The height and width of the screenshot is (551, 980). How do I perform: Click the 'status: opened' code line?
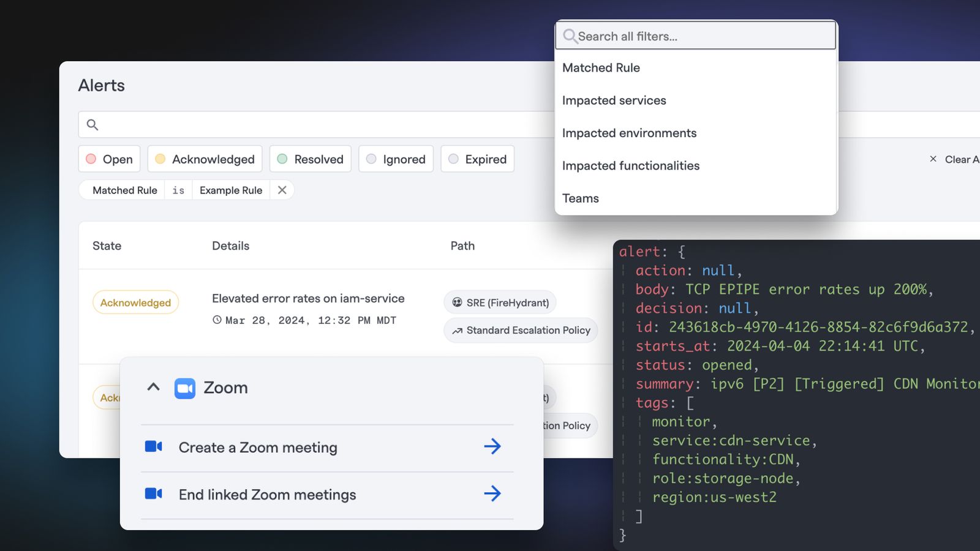[x=697, y=365]
